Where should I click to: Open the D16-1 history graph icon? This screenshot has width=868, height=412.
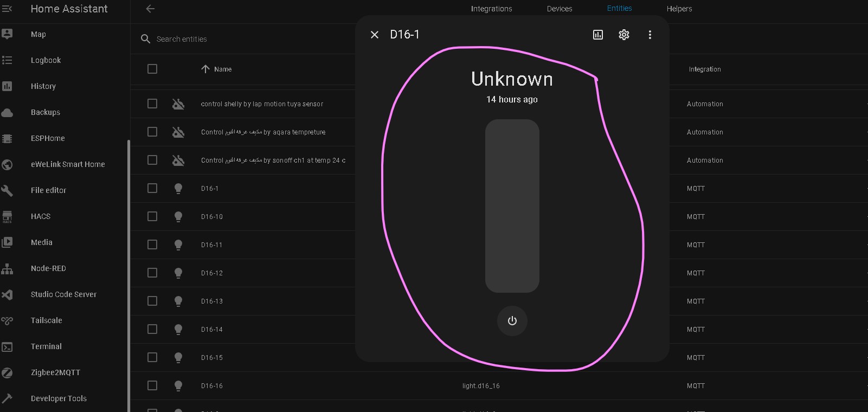point(597,35)
